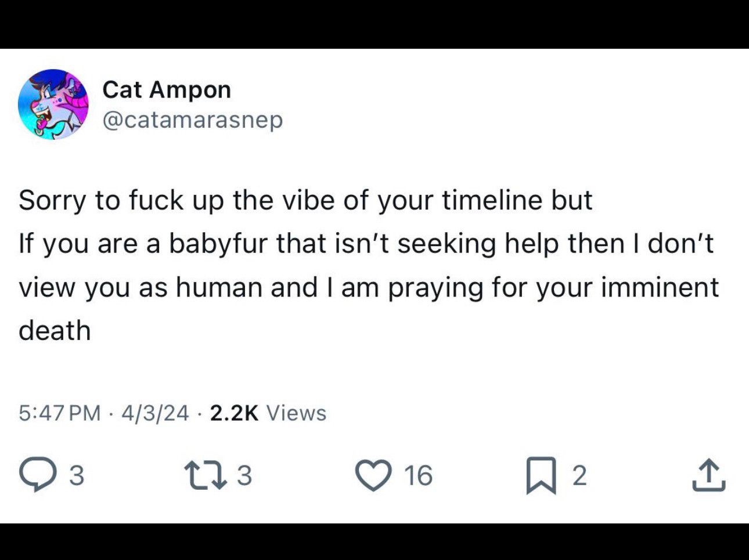Like the tweet with the heart icon
This screenshot has height=560, width=749.
[x=373, y=475]
